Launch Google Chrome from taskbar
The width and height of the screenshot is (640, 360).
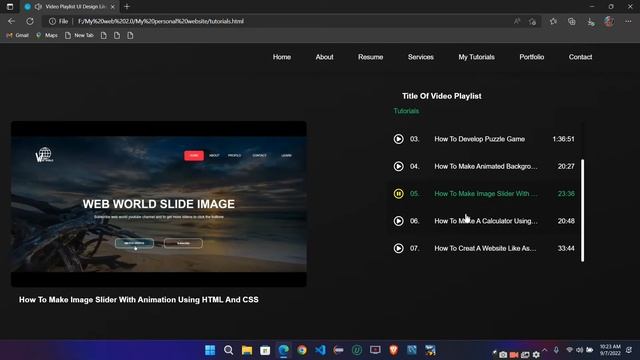302,350
